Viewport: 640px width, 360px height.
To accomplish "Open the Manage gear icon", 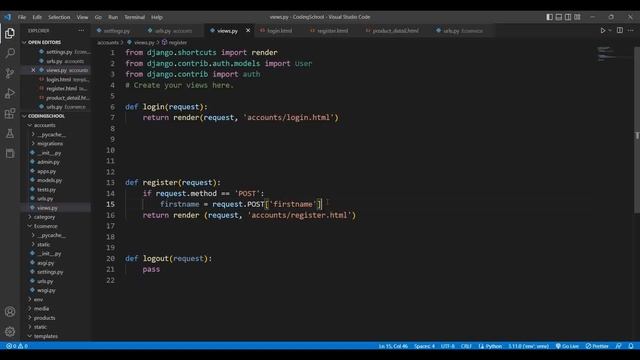I will coord(10,331).
